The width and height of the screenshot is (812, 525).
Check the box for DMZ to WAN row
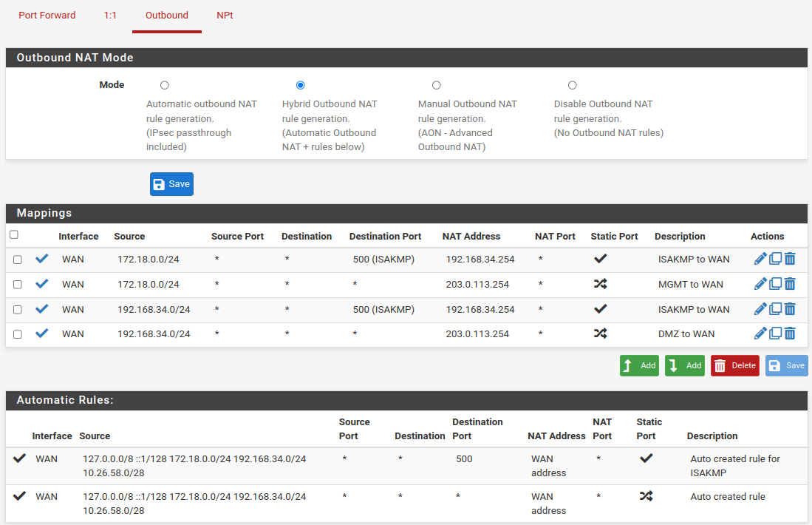[x=18, y=334]
